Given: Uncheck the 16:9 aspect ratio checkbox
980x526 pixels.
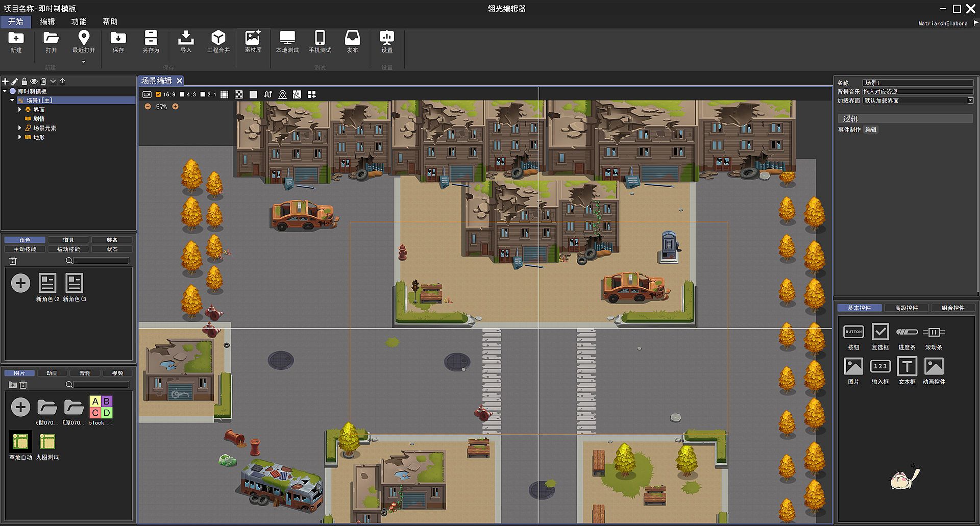Looking at the screenshot, I should 158,94.
